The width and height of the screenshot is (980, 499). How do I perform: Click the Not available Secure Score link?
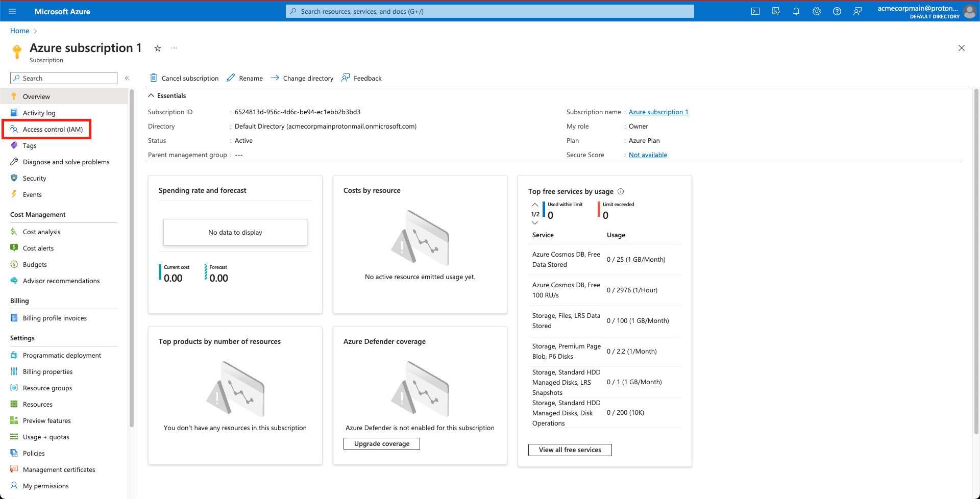tap(648, 155)
